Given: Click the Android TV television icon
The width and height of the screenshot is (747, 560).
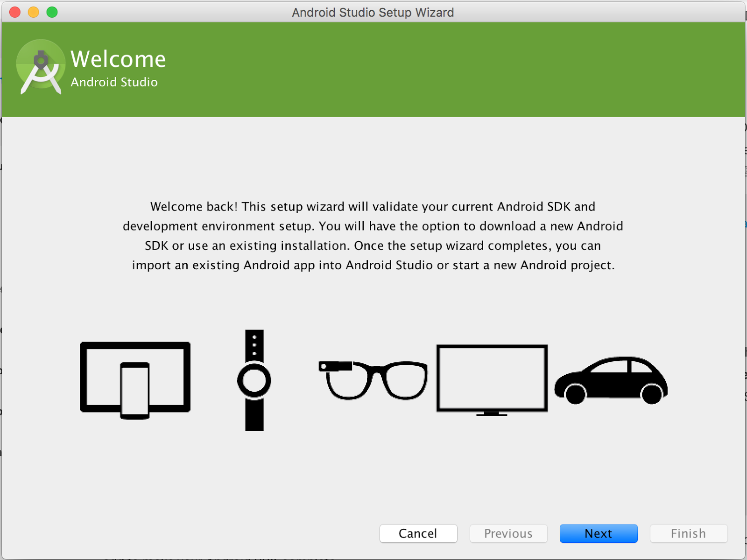Looking at the screenshot, I should (492, 378).
